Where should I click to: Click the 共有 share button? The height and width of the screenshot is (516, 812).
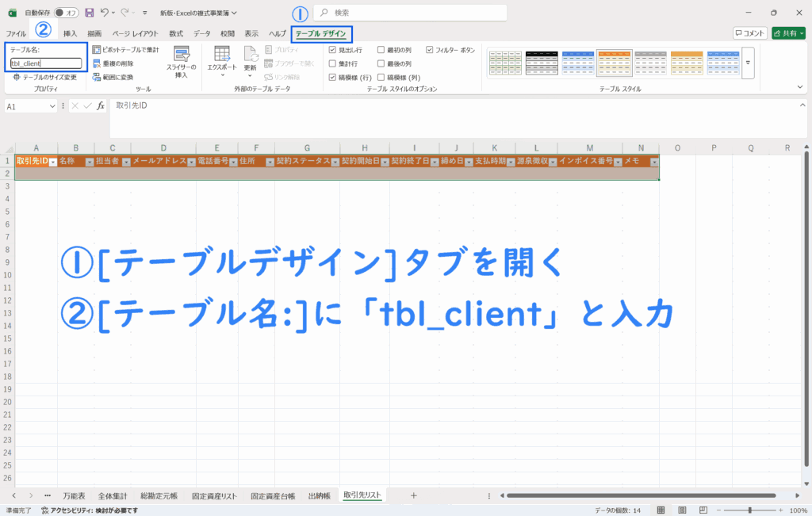tap(788, 33)
